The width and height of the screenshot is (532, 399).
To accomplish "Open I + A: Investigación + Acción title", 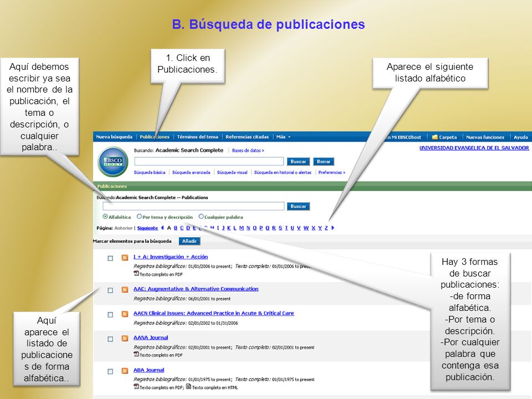I will 170,257.
